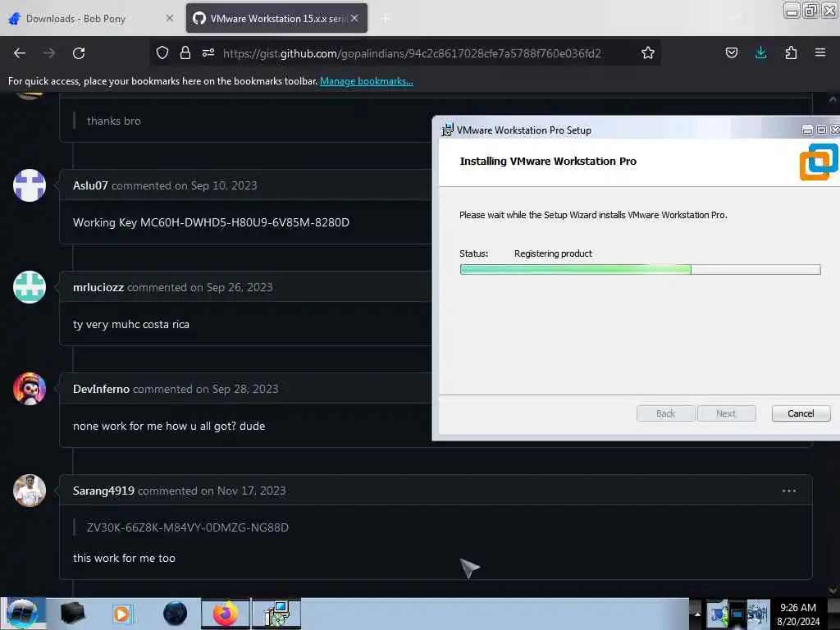This screenshot has width=840, height=630.
Task: Open the Windows Start orb
Action: click(21, 614)
